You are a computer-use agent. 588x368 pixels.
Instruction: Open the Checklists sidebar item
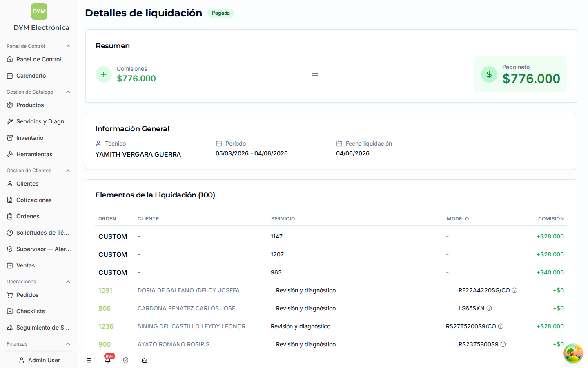click(39, 311)
